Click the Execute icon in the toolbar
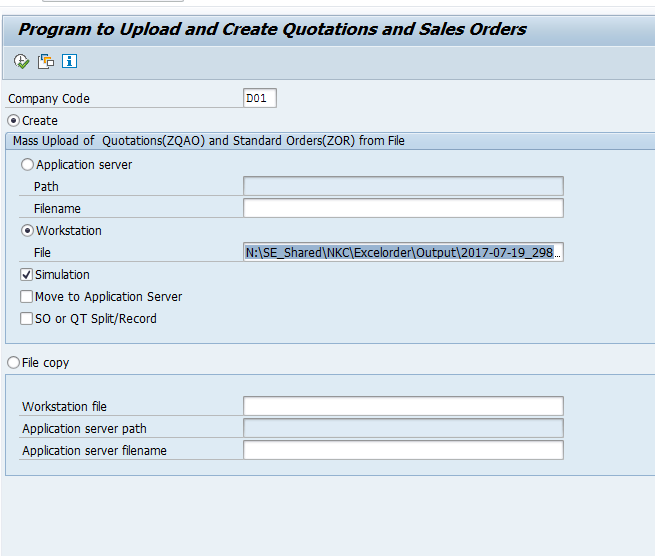Image resolution: width=655 pixels, height=556 pixels. pyautogui.click(x=22, y=62)
